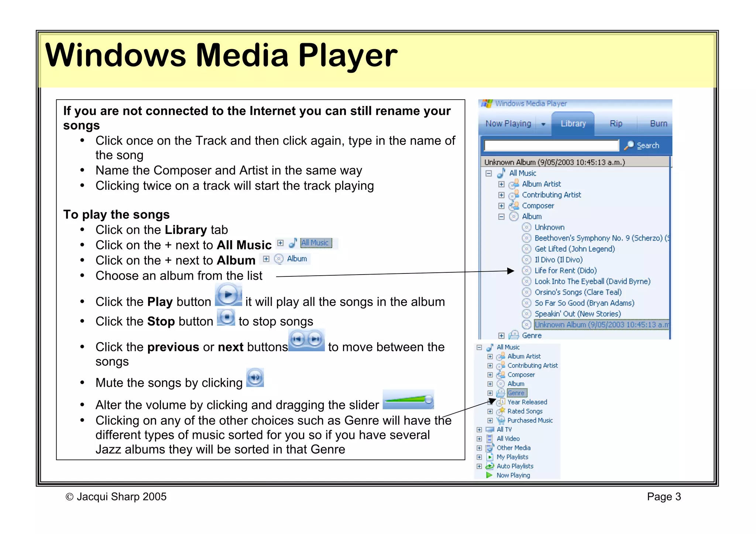Expand the Rated Songs node
This screenshot has height=534, width=756.
click(x=490, y=411)
